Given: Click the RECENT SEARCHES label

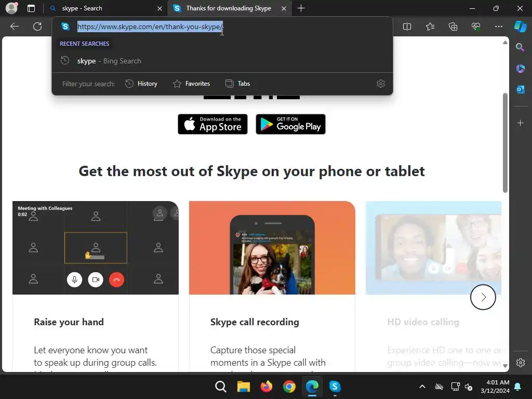Looking at the screenshot, I should 85,44.
